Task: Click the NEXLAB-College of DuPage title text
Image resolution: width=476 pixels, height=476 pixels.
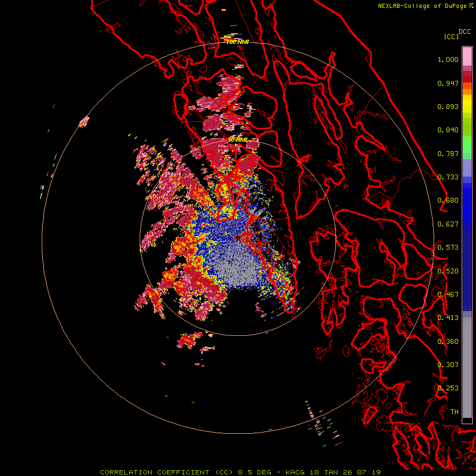Action: (422, 6)
